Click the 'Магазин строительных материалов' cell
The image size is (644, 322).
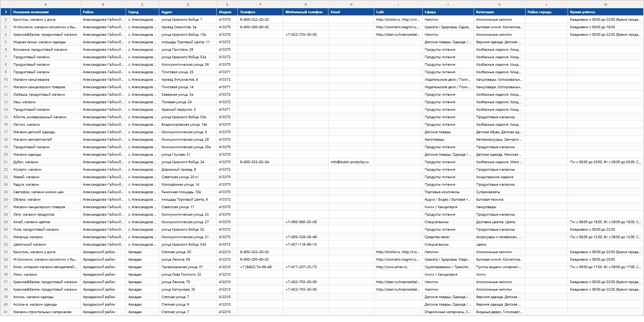(x=46, y=312)
